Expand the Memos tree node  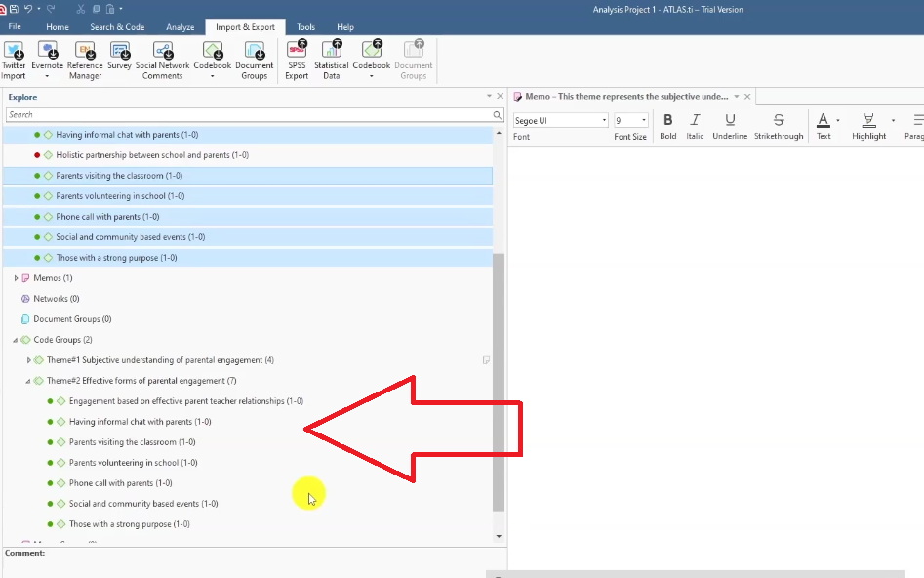(16, 278)
